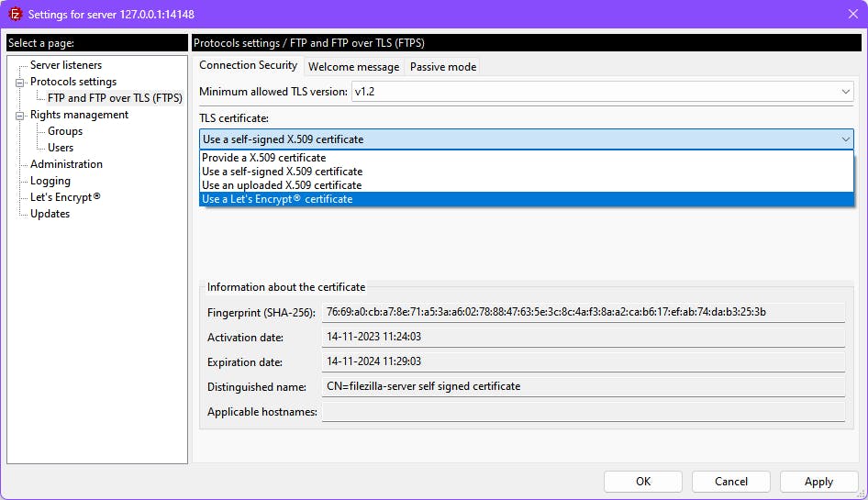This screenshot has width=868, height=500.
Task: Click the Apply button
Action: [x=818, y=482]
